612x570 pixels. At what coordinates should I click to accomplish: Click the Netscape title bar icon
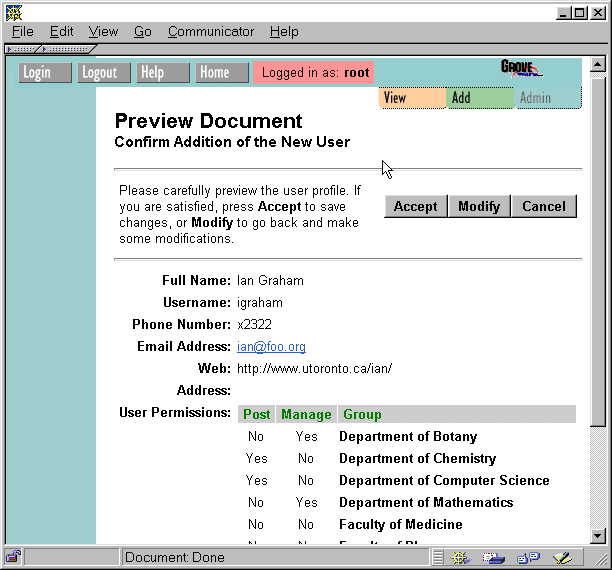[13, 12]
